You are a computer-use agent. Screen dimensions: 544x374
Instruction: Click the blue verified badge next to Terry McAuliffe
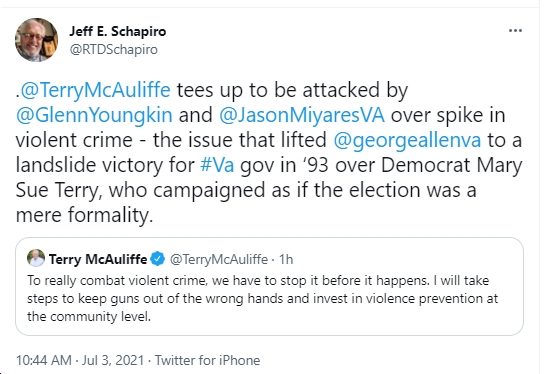[158, 259]
